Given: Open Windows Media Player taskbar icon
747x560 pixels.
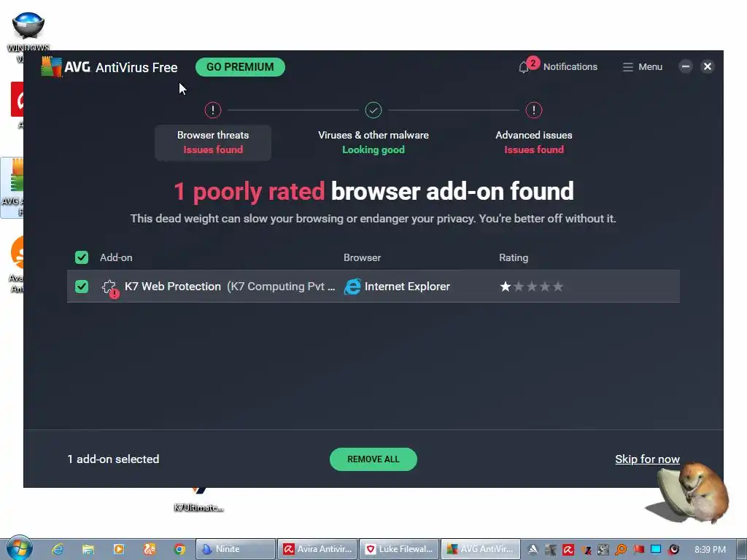Looking at the screenshot, I should [119, 549].
